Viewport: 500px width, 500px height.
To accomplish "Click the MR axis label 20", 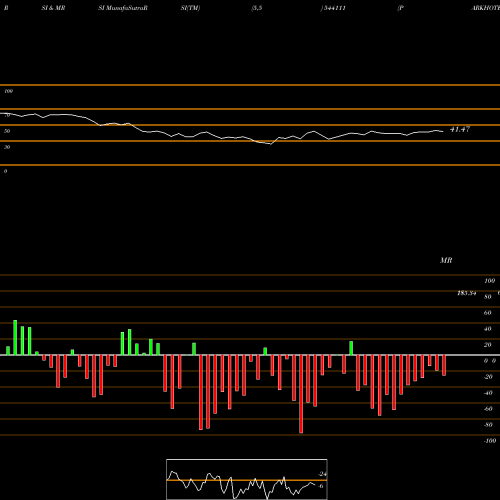I will point(488,345).
